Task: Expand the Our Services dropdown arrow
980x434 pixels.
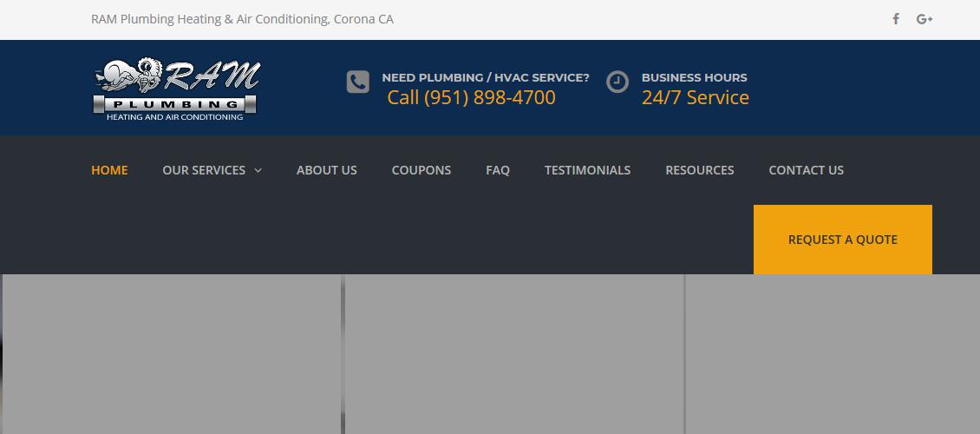Action: [x=258, y=171]
